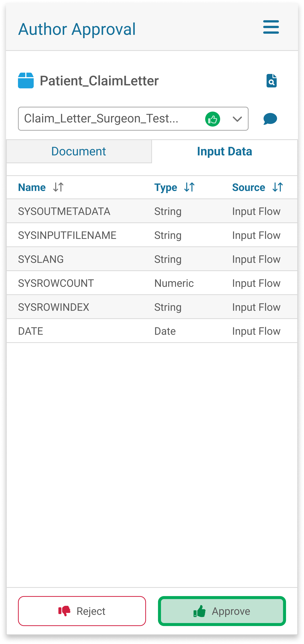Click the blue Patient_ClaimLetter package icon

(26, 80)
